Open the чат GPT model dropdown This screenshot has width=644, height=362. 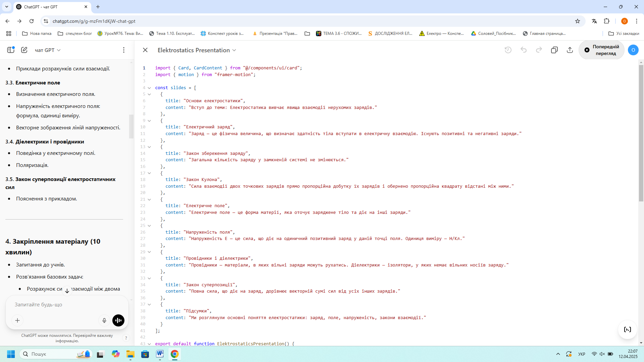click(x=48, y=50)
